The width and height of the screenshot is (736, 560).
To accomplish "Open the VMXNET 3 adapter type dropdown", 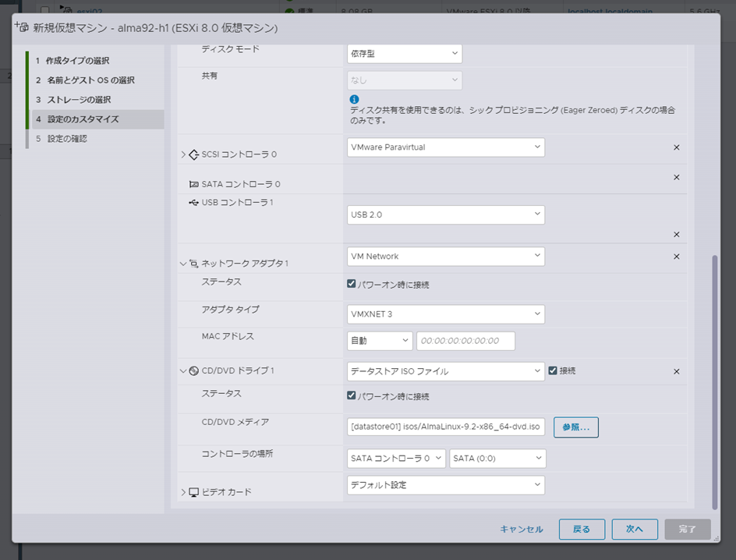I will click(446, 314).
